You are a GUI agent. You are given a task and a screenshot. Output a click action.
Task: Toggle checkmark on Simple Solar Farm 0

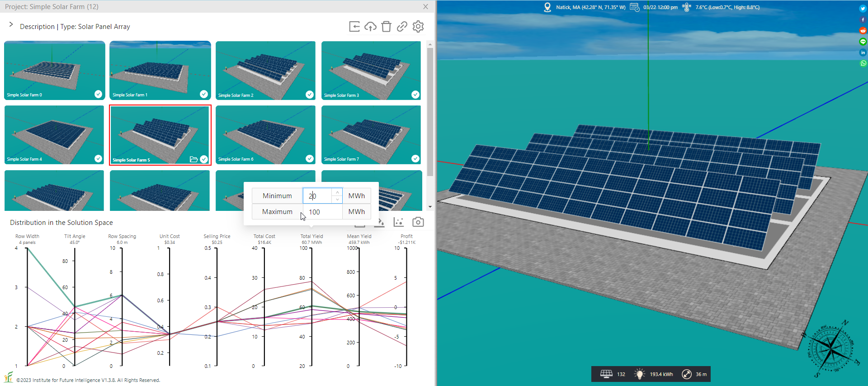(98, 94)
